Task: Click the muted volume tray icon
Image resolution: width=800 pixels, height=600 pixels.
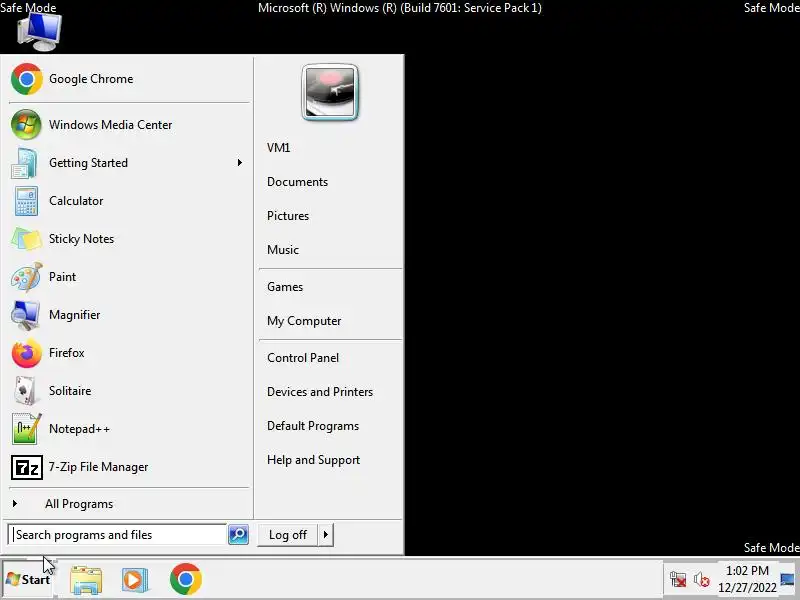Action: point(702,580)
